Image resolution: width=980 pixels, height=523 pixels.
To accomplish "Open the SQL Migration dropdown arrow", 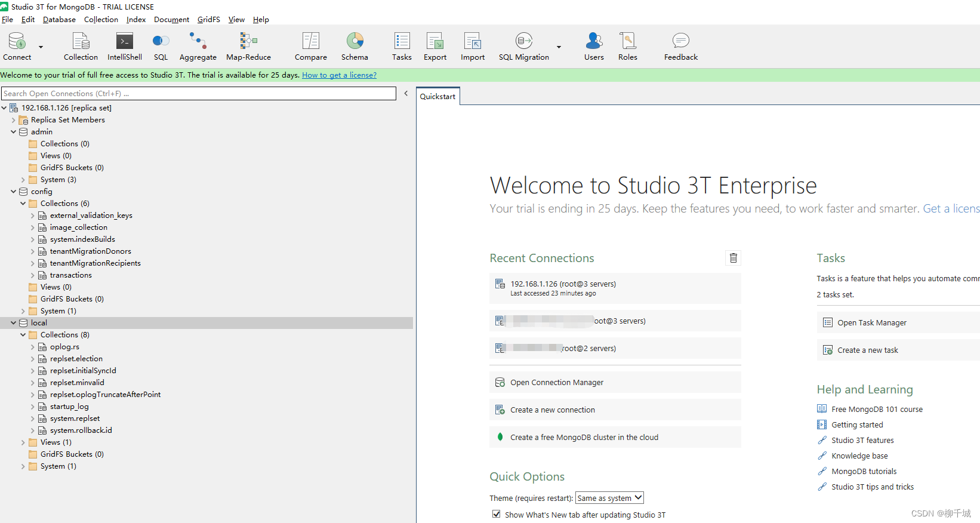I will point(559,47).
